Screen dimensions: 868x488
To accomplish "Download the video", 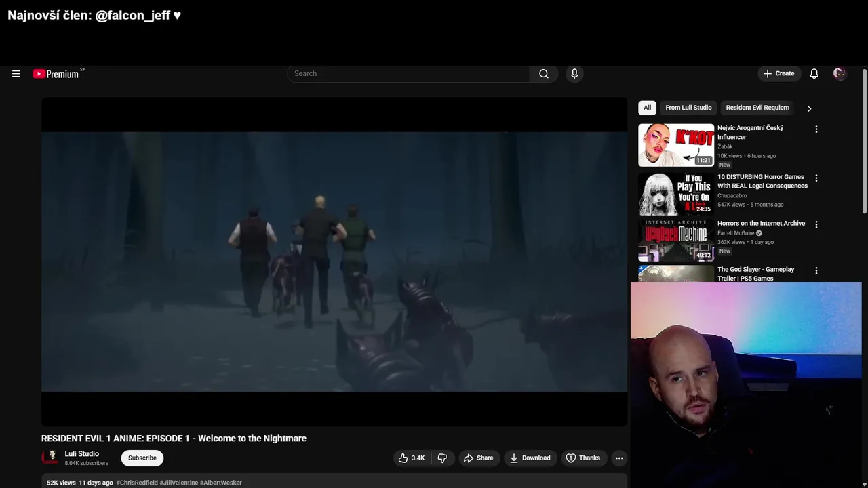I will click(x=530, y=458).
